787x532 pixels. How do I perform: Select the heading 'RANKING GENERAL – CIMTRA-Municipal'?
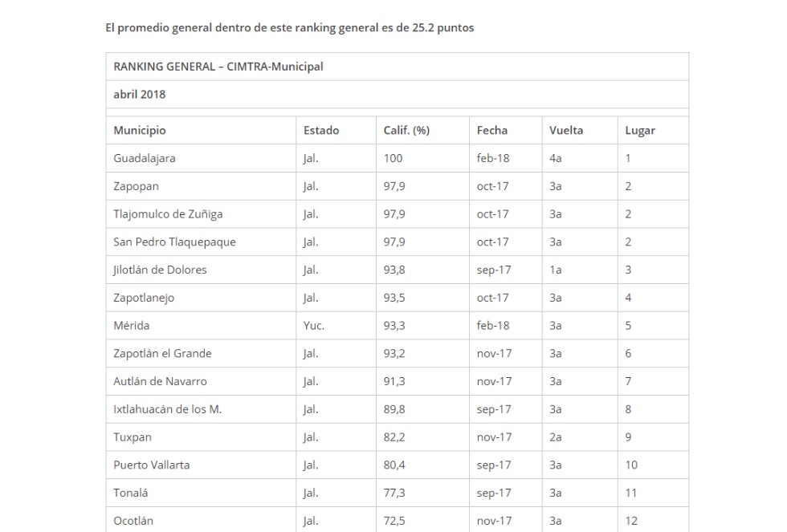pyautogui.click(x=218, y=67)
